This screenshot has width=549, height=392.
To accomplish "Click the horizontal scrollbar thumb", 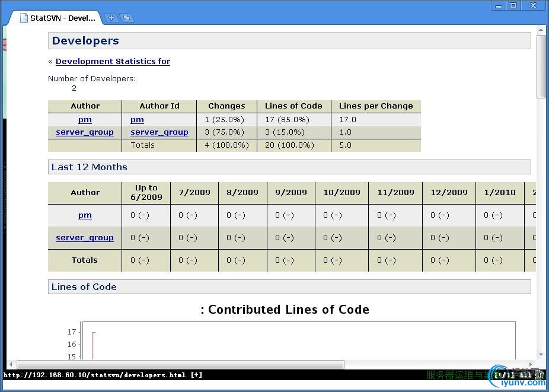I will pos(181,365).
